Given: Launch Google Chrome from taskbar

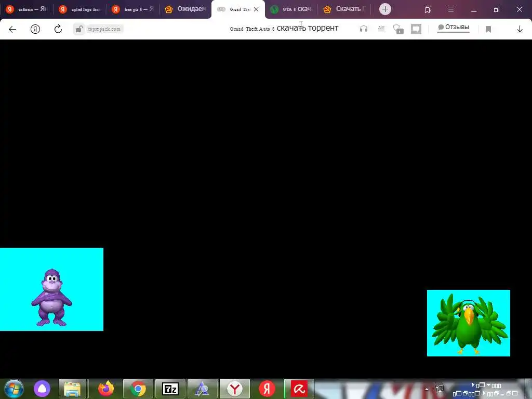Looking at the screenshot, I should click(138, 389).
